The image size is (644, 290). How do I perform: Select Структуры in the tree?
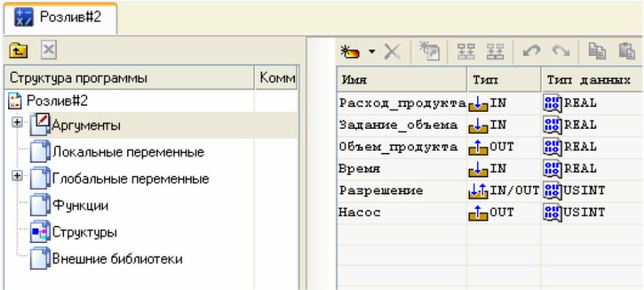tap(85, 232)
